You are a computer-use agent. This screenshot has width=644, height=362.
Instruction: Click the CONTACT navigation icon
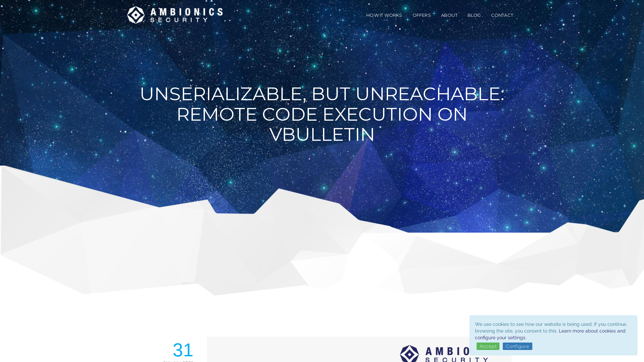(502, 15)
